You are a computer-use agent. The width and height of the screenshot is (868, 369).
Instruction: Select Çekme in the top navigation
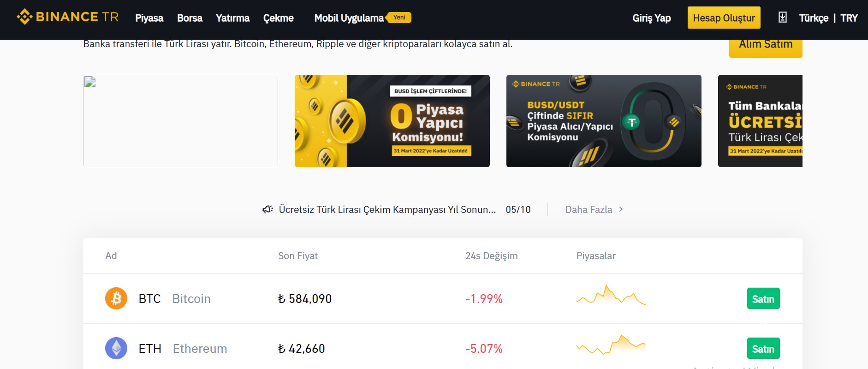click(278, 18)
